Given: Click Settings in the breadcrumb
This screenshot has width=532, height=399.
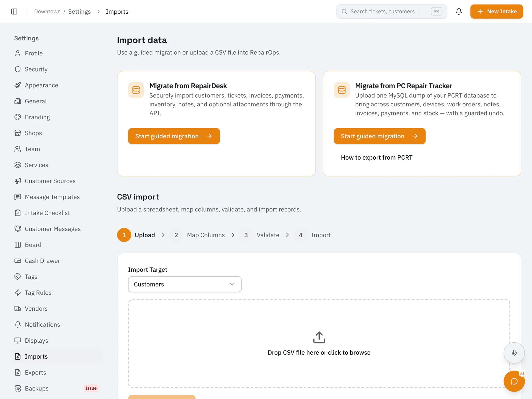Looking at the screenshot, I should pos(79,11).
